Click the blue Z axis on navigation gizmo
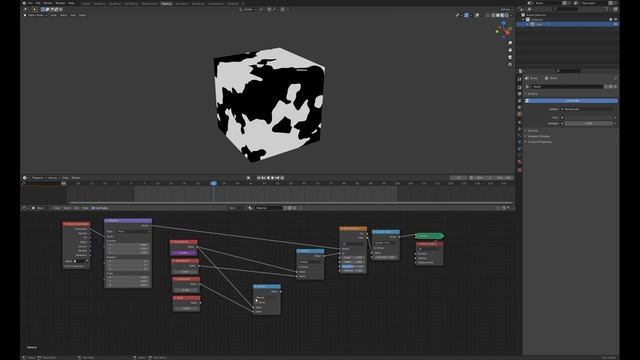 (x=503, y=24)
